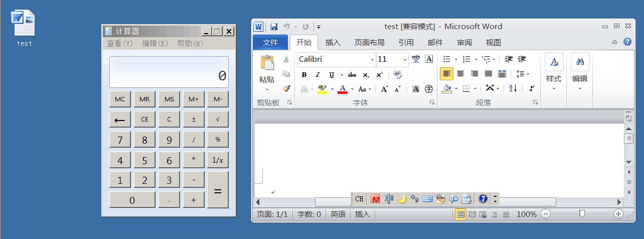Click the Format Painter brush icon
644x239 pixels.
coord(286,88)
